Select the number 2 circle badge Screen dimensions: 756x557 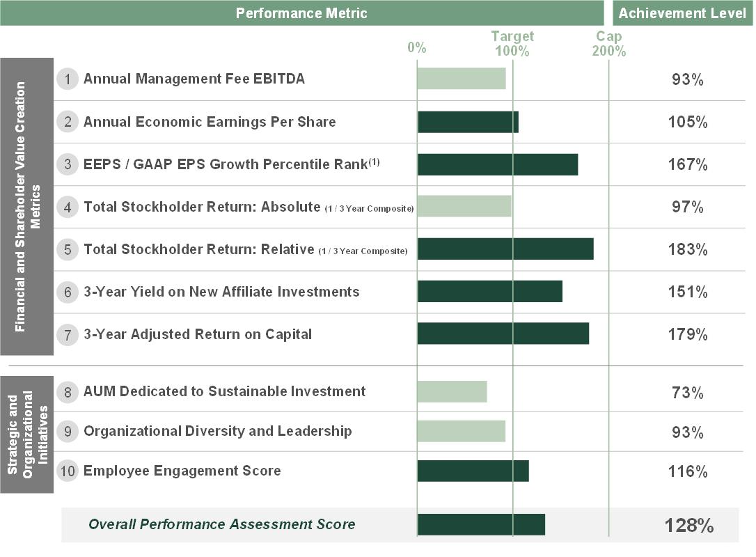(x=68, y=122)
